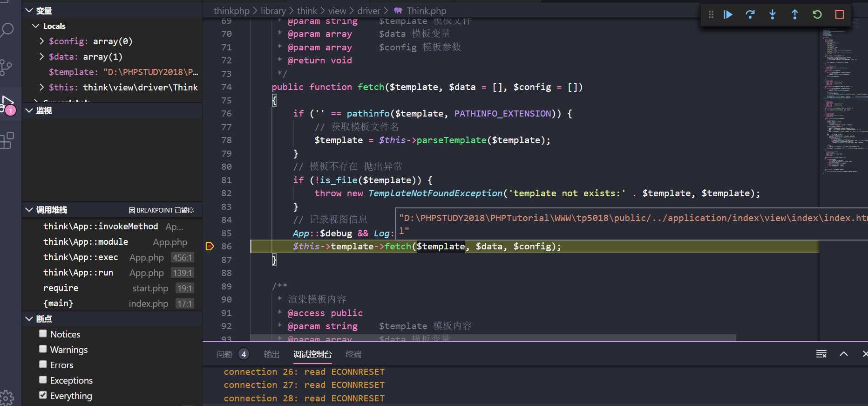This screenshot has width=868, height=406.
Task: Collapse the 变量 variables section
Action: (29, 10)
